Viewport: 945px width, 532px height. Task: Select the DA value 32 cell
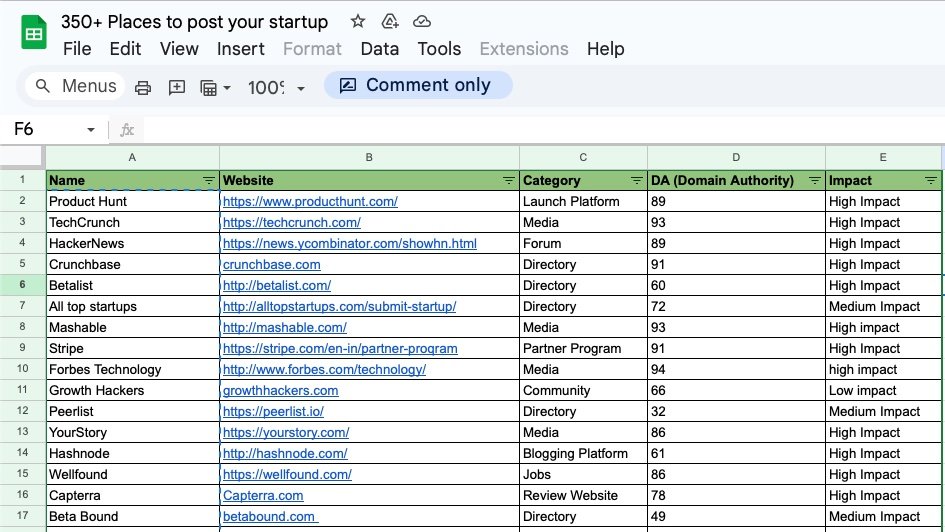click(x=736, y=412)
